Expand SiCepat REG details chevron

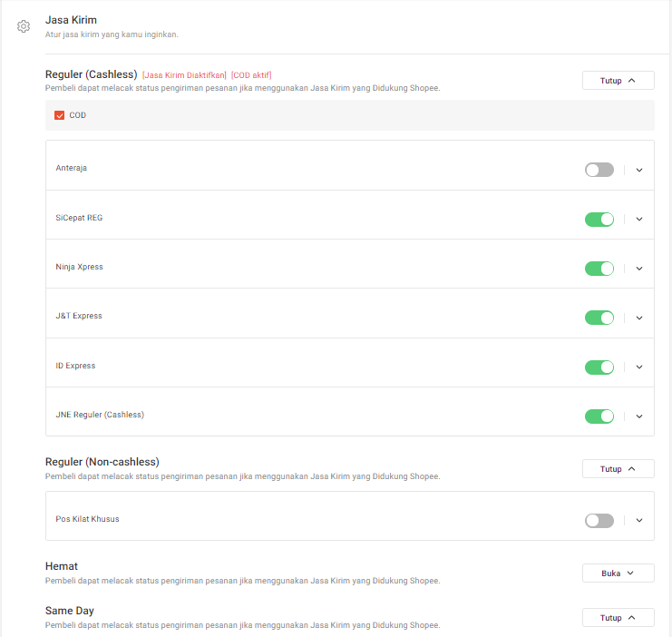tap(639, 220)
